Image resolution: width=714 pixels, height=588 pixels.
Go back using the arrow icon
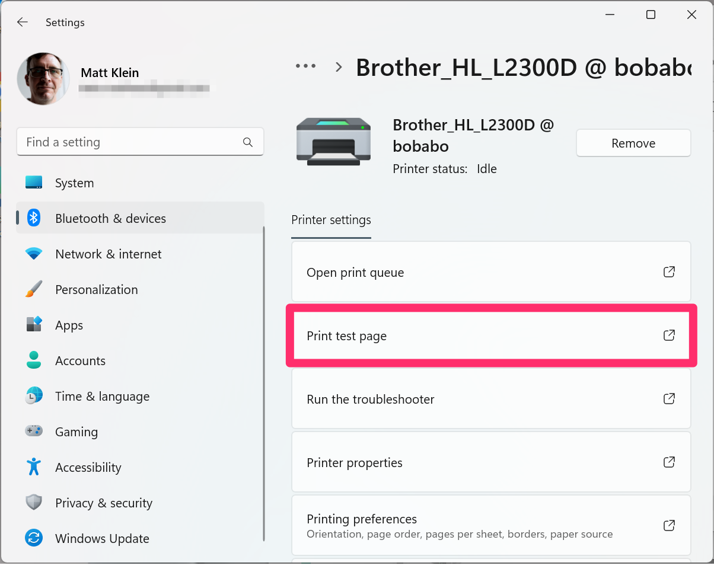coord(23,22)
